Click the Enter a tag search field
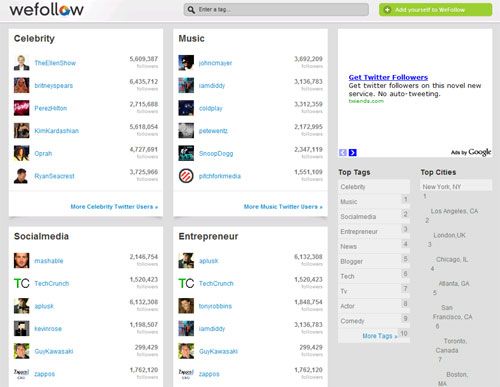 276,10
